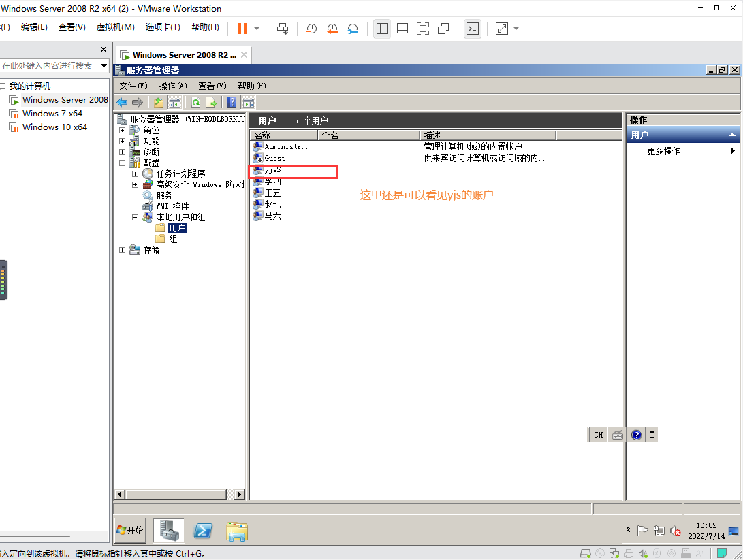Revert the VM to its previous snapshot

pyautogui.click(x=332, y=29)
